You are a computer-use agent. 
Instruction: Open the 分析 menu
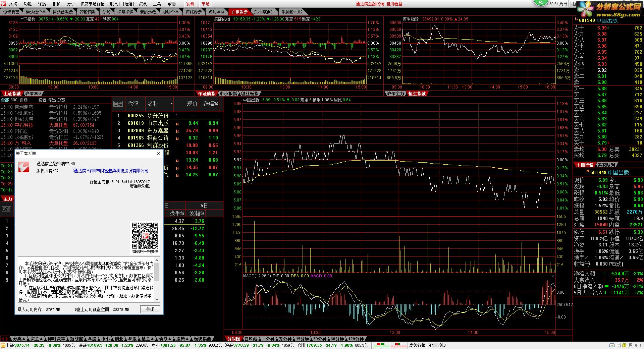coord(71,4)
